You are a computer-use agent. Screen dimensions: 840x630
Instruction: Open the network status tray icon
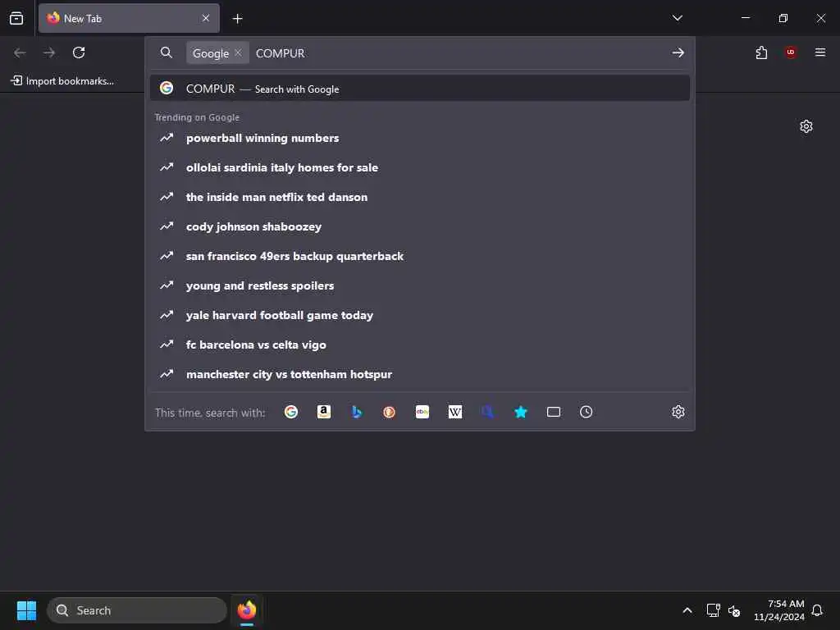click(x=713, y=610)
